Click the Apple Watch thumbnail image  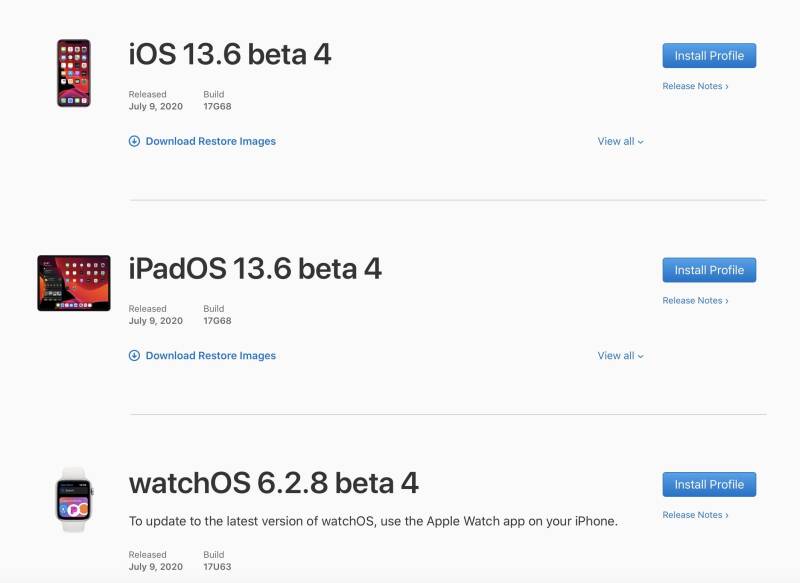(x=74, y=499)
